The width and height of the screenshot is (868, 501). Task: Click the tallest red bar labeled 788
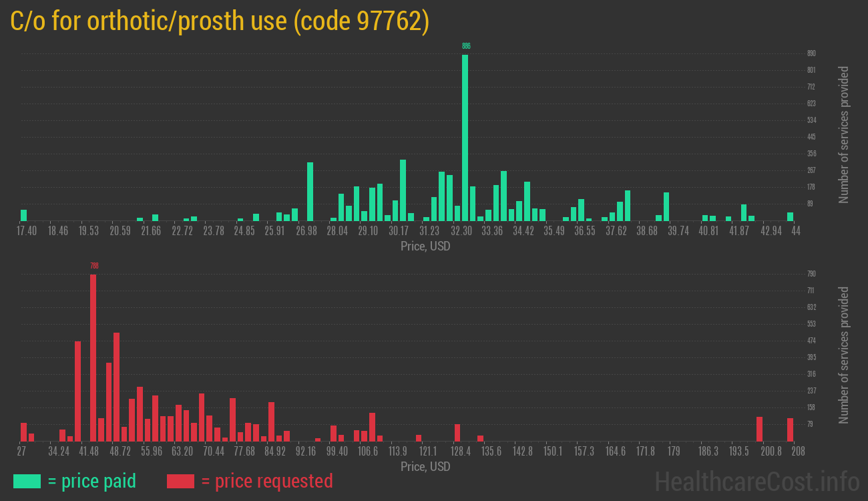(93, 357)
